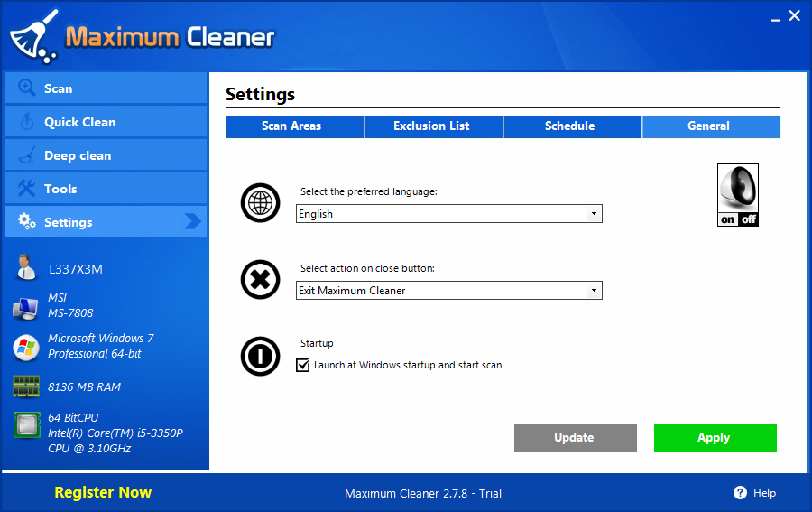Click the 8136 MB RAM text

tap(85, 387)
